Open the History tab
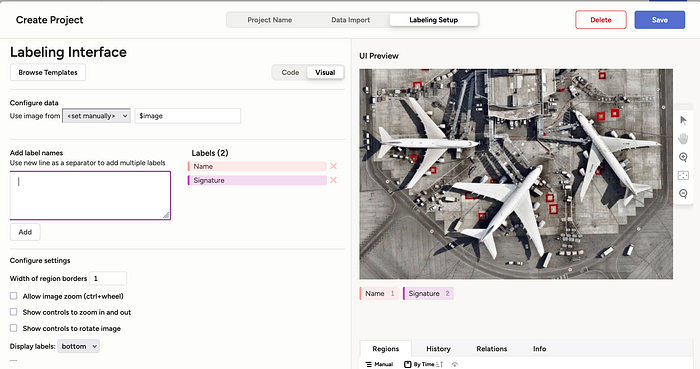Image resolution: width=700 pixels, height=369 pixels. pos(438,349)
